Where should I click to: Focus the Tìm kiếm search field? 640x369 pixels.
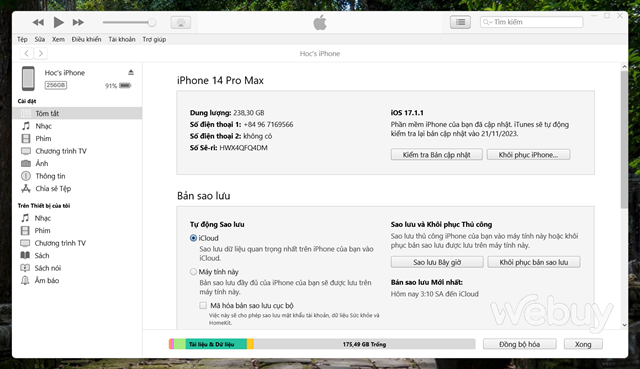(531, 22)
